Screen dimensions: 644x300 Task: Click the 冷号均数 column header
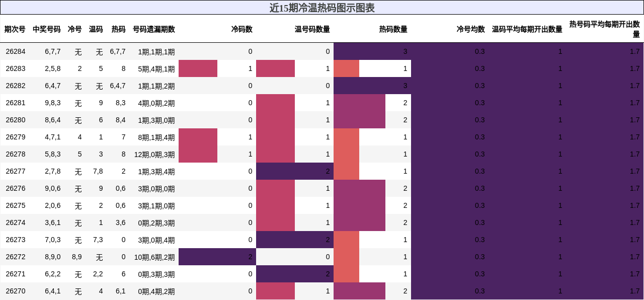(471, 29)
